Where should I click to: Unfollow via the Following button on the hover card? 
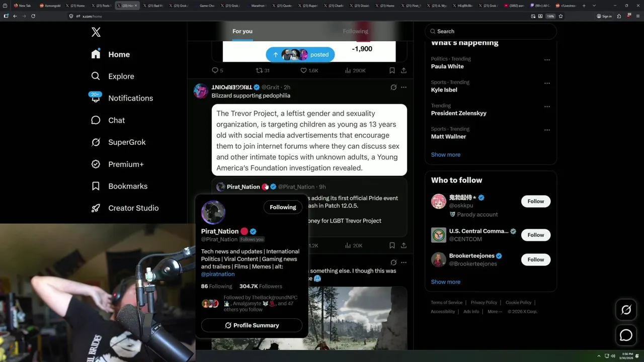pos(283,207)
